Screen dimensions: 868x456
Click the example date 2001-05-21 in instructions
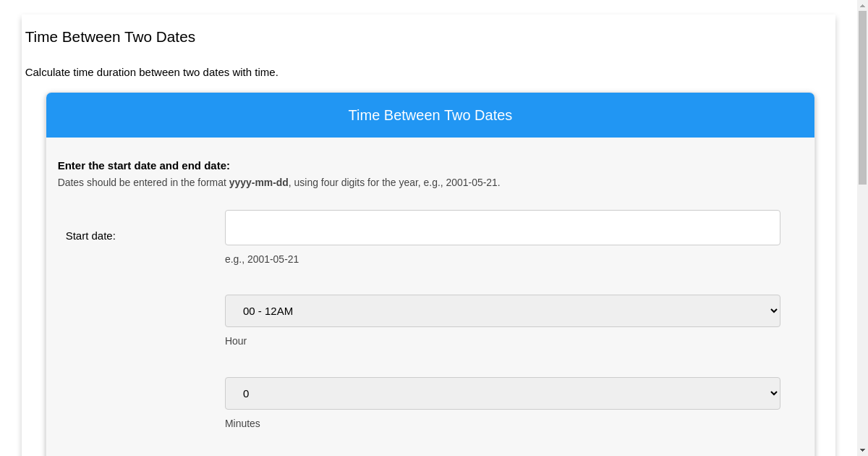(x=471, y=182)
